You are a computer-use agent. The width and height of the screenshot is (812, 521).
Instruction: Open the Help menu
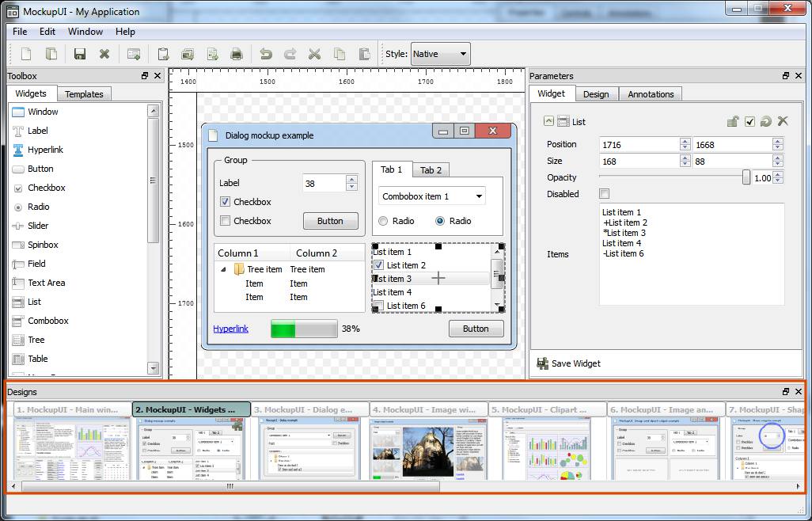coord(125,32)
